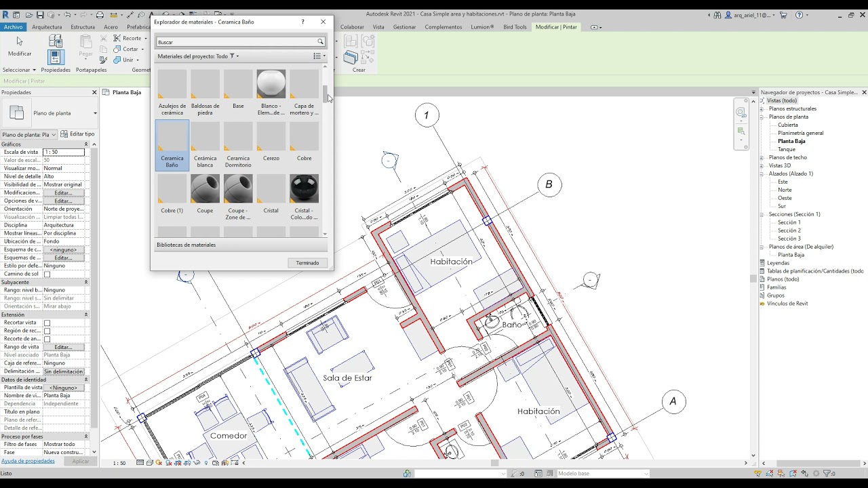Toggle the Recorte de anotación checkbox

(x=47, y=339)
